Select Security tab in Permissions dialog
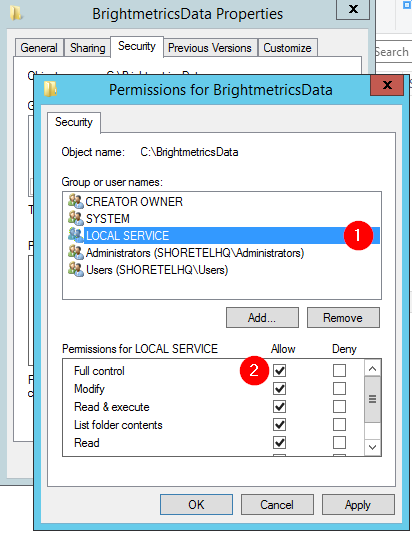The width and height of the screenshot is (412, 534). tap(74, 122)
